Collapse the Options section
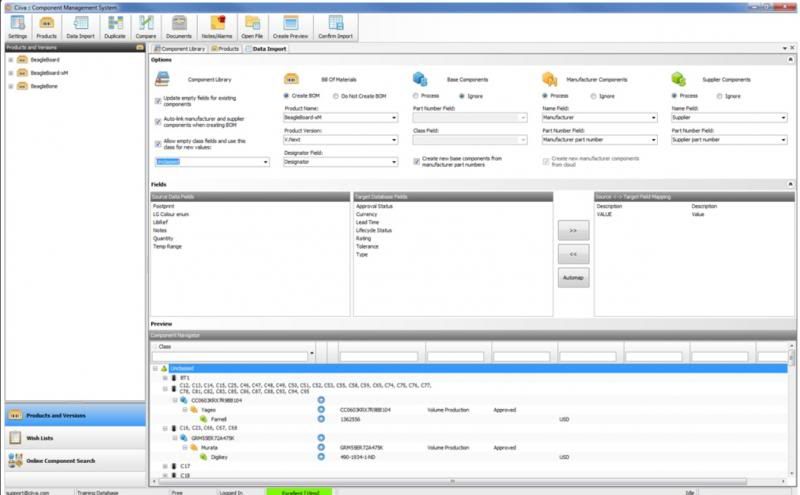 pyautogui.click(x=790, y=60)
